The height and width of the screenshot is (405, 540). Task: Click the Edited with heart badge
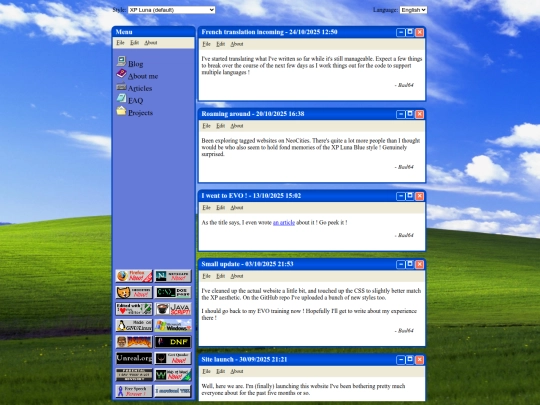click(134, 309)
